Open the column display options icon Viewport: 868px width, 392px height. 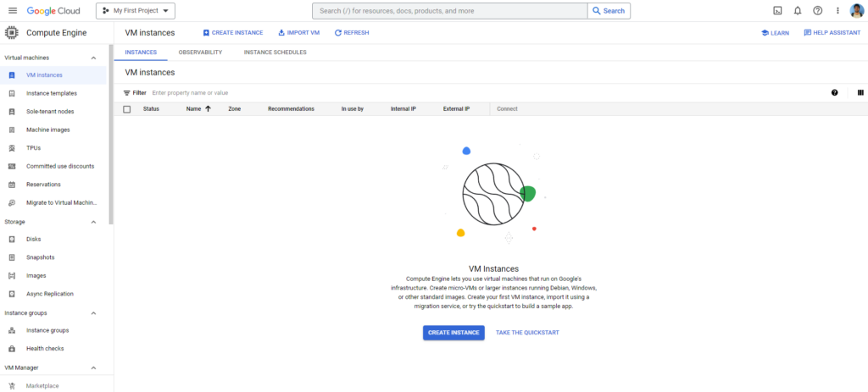tap(860, 93)
